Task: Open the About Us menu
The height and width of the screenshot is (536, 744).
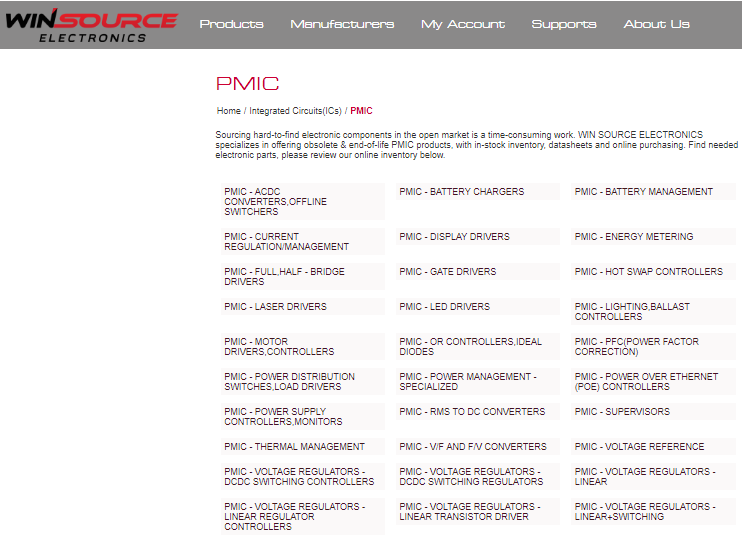Action: pyautogui.click(x=656, y=24)
